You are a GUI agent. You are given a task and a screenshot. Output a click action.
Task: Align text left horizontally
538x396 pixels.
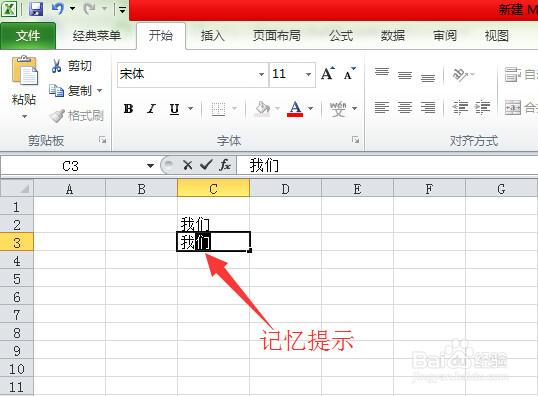coord(382,108)
